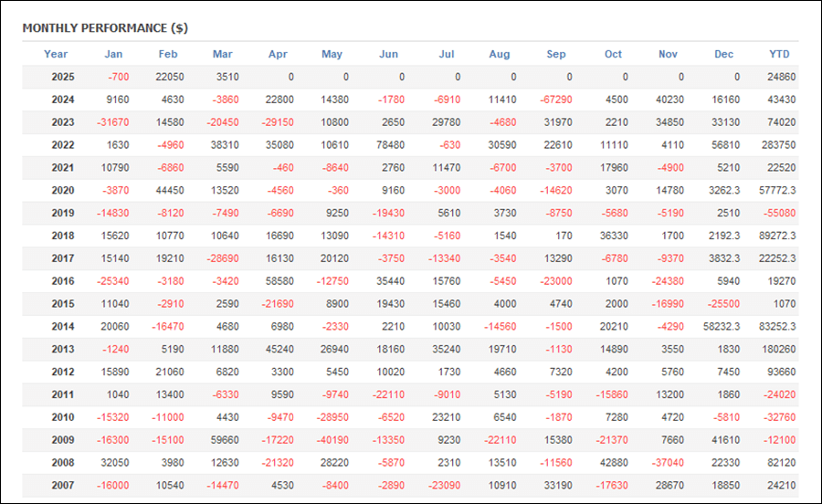The height and width of the screenshot is (504, 822).
Task: Click the Nov column header
Action: (x=668, y=54)
